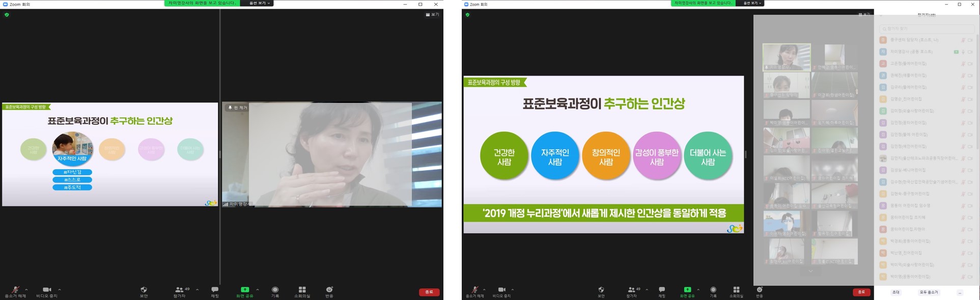The height and width of the screenshot is (300, 980).
Task: Open Breakout Rooms (소회의실) in right window
Action: point(736,290)
